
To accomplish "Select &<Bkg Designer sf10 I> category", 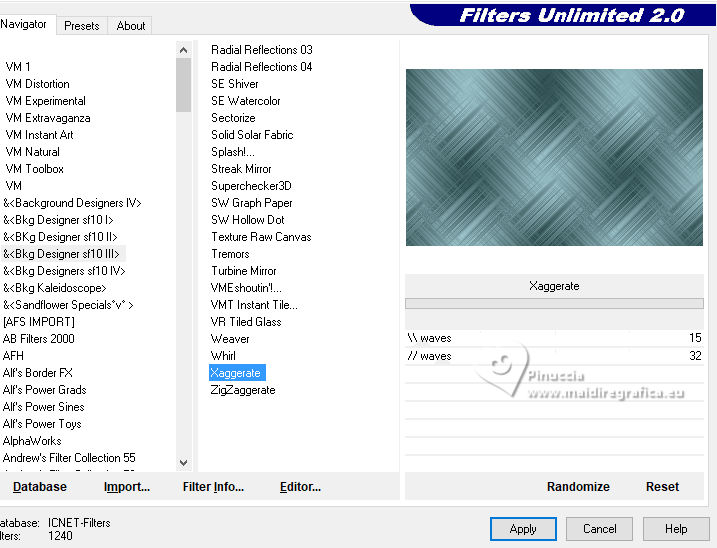I will (58, 220).
